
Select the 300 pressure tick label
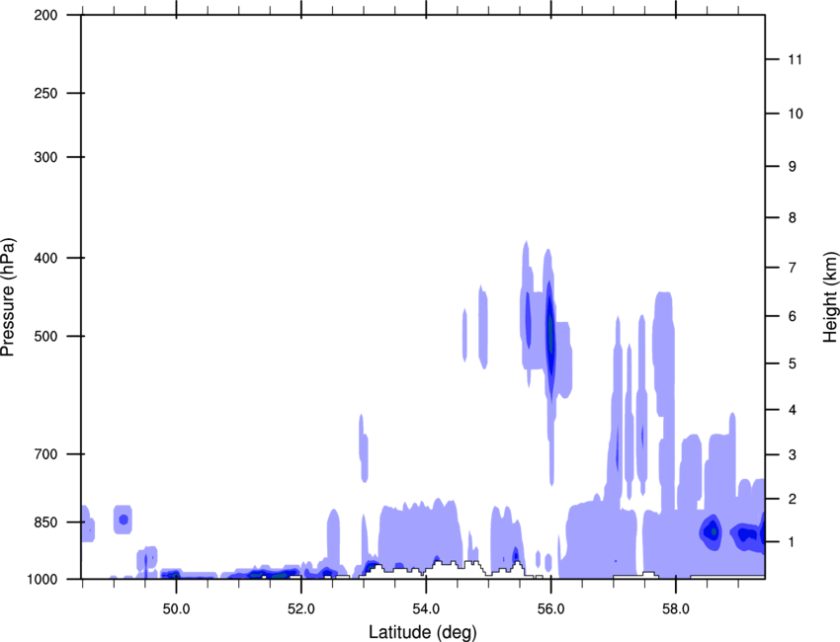45,157
